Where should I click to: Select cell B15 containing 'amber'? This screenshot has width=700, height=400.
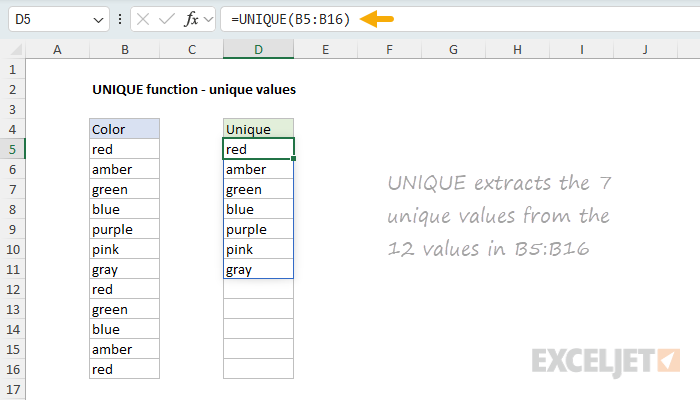pos(125,349)
